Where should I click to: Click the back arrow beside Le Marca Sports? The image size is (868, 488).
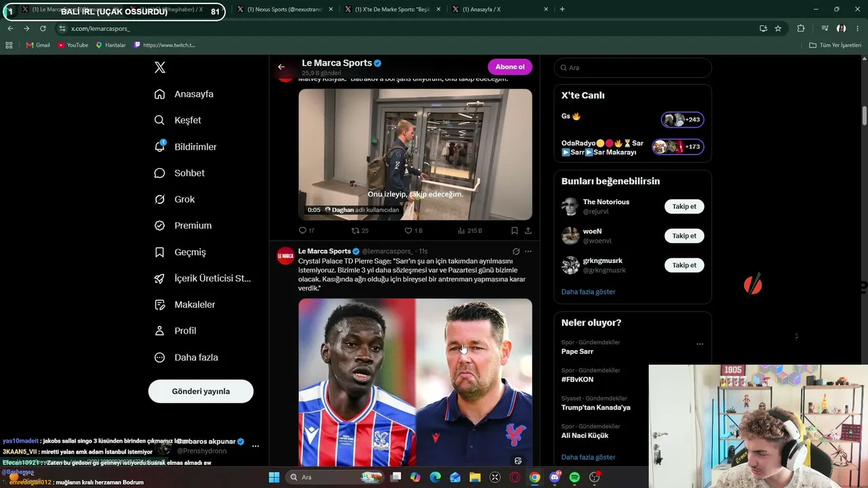click(281, 67)
